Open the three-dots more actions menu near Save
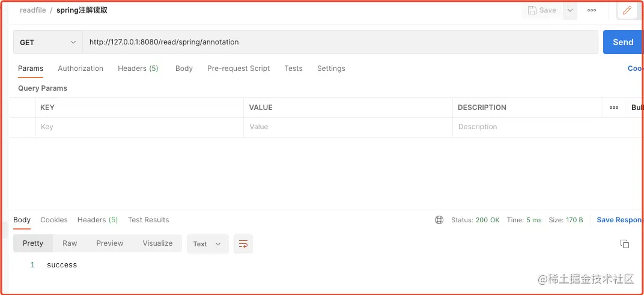The height and width of the screenshot is (295, 644). click(x=591, y=10)
